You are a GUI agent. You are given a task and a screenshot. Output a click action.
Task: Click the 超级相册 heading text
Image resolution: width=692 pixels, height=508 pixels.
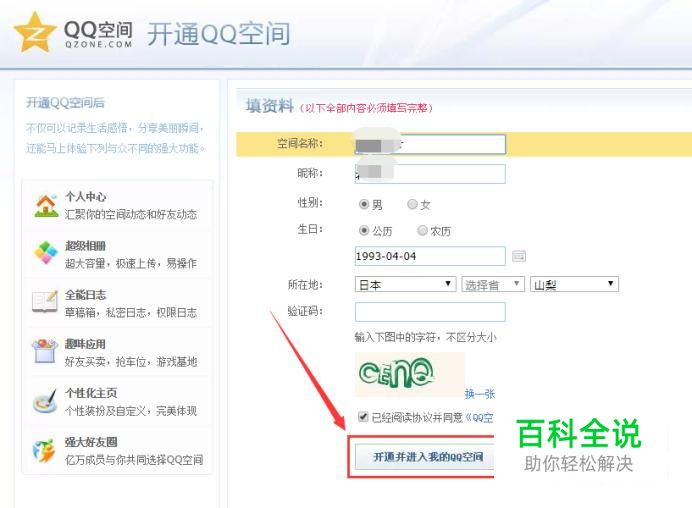pos(86,246)
